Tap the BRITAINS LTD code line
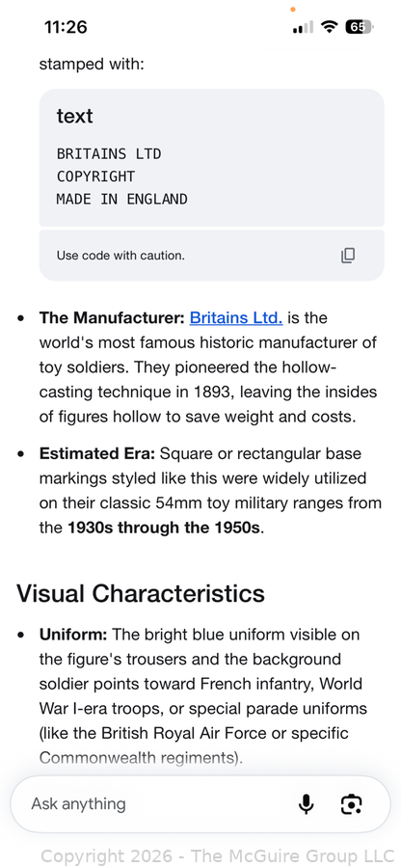 (x=109, y=153)
